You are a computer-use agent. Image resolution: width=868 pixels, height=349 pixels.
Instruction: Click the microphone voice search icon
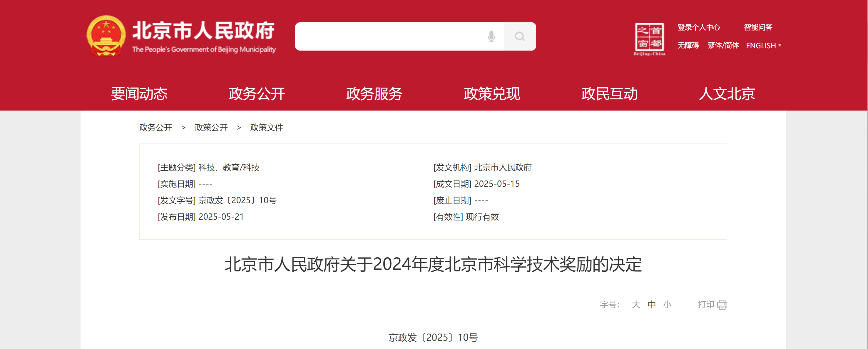pyautogui.click(x=491, y=36)
